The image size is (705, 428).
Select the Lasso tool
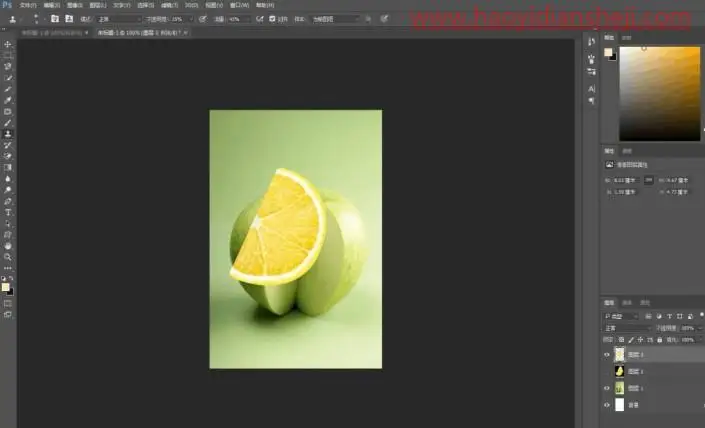pyautogui.click(x=8, y=67)
